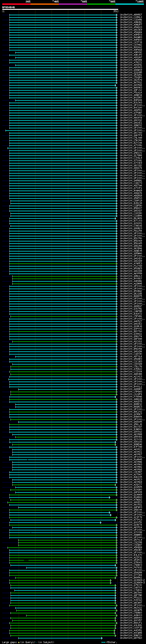Click the green ~80% legend segment

pos(101,4)
